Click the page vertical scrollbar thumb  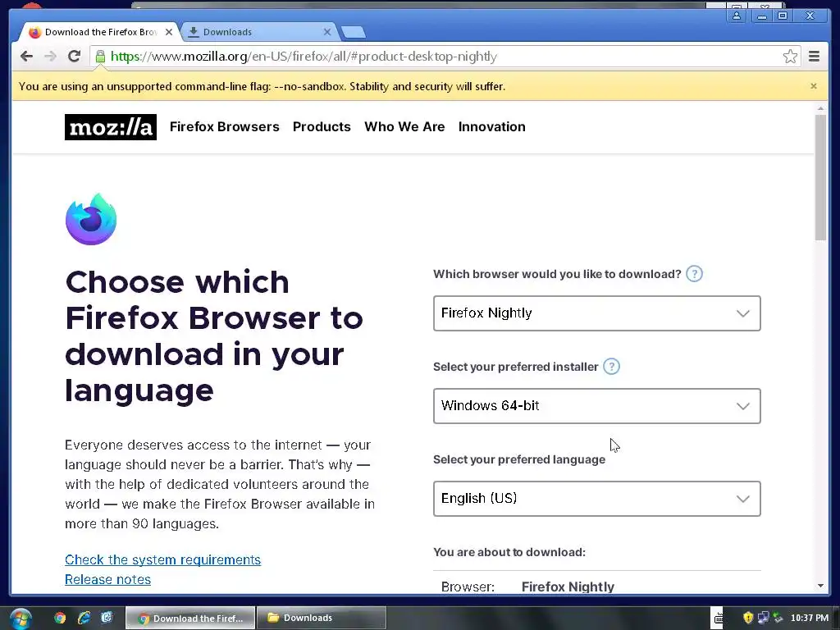[820, 177]
